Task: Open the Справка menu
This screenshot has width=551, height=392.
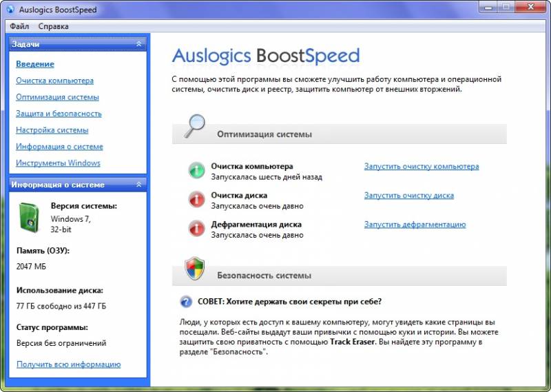Action: click(x=54, y=26)
